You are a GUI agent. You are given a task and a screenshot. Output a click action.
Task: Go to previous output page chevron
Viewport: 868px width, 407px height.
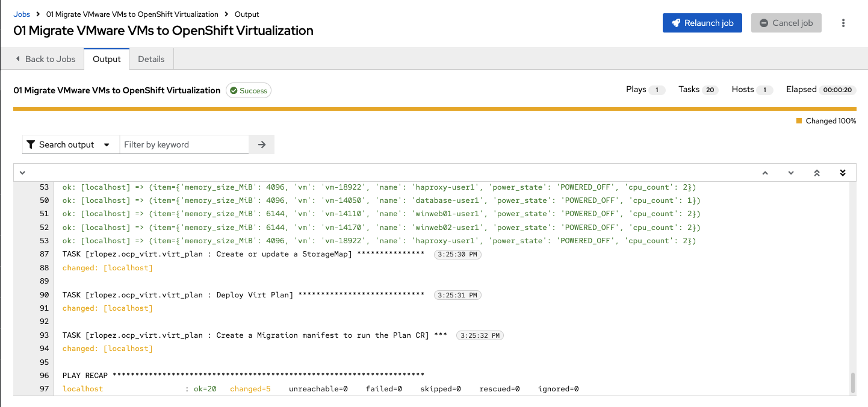pyautogui.click(x=765, y=173)
